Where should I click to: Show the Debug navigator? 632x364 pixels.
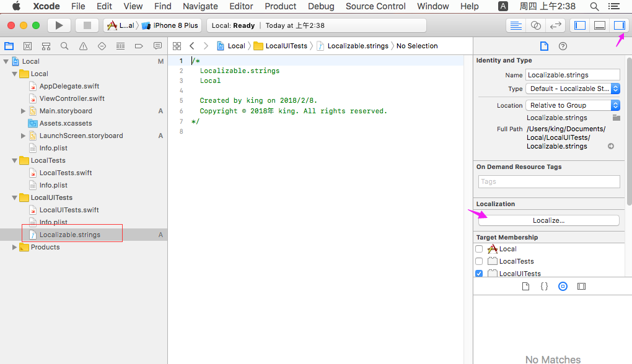point(120,46)
